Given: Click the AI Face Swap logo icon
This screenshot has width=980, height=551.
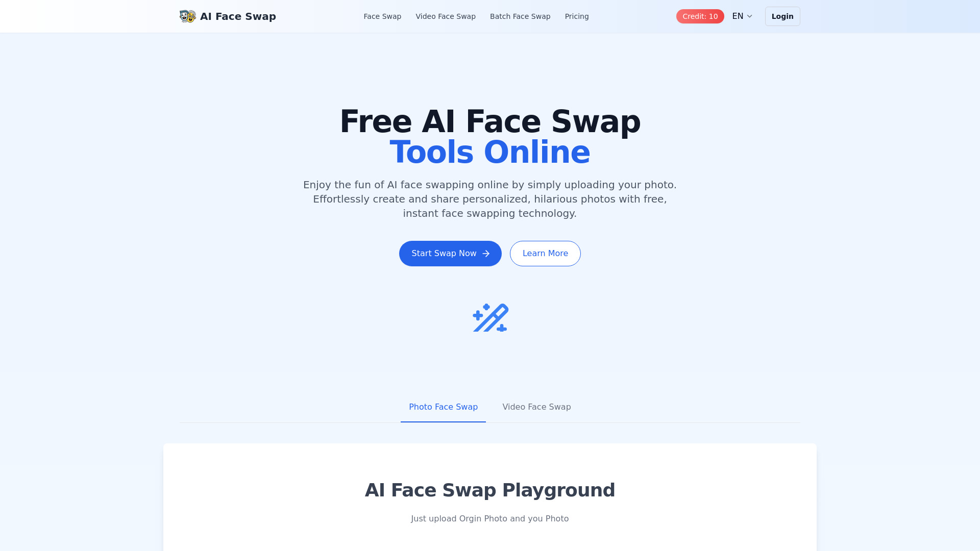Looking at the screenshot, I should 188,16.
